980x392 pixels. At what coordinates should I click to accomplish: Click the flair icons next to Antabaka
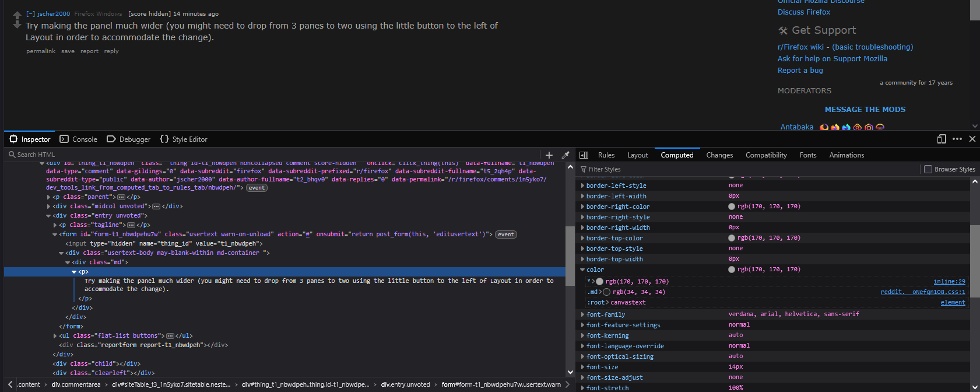(852, 127)
